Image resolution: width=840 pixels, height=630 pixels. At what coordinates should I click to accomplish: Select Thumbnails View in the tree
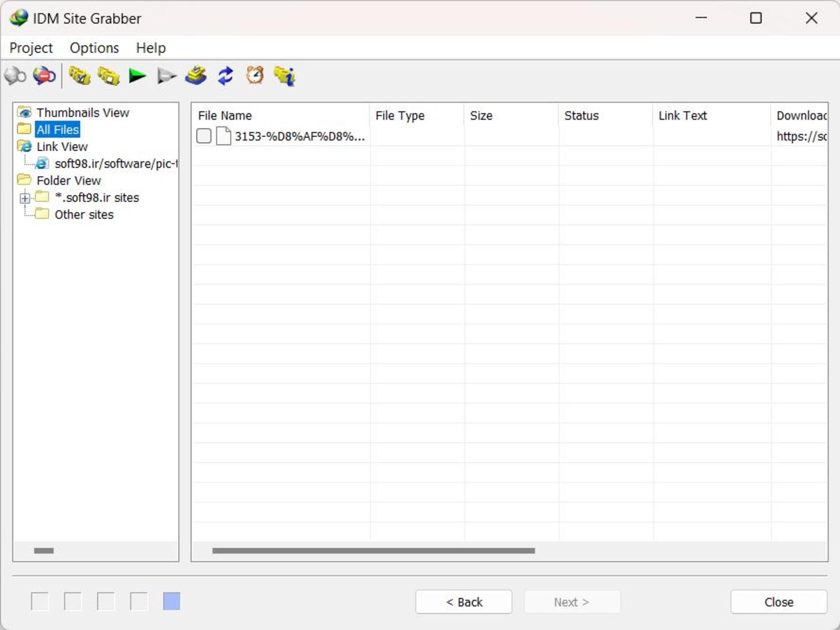[x=83, y=112]
